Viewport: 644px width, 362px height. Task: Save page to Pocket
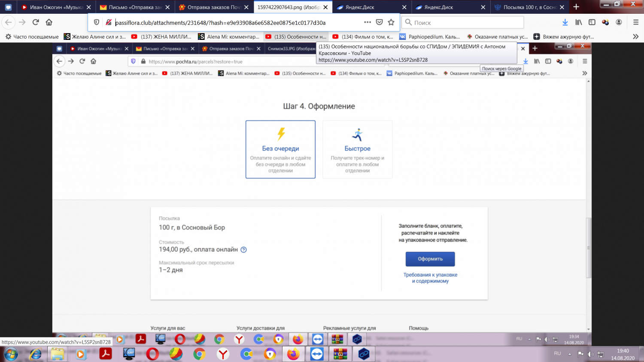(380, 22)
